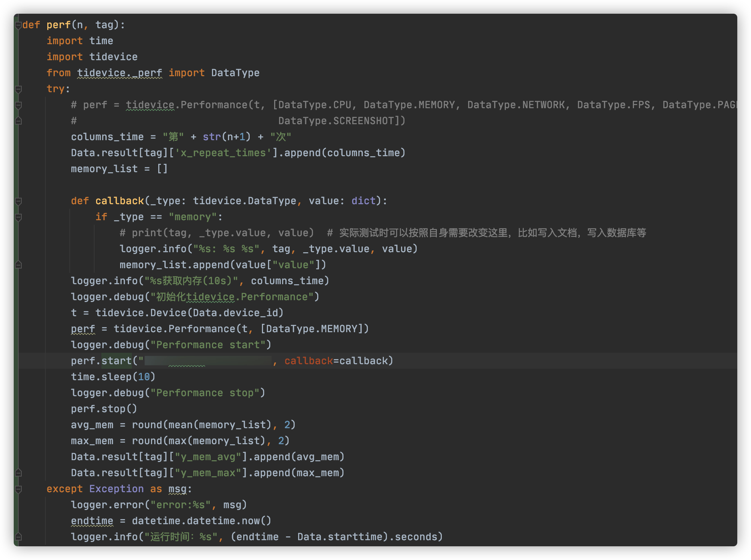751x560 pixels.
Task: Click fold end marker at y_mem_max append line
Action: pyautogui.click(x=18, y=473)
